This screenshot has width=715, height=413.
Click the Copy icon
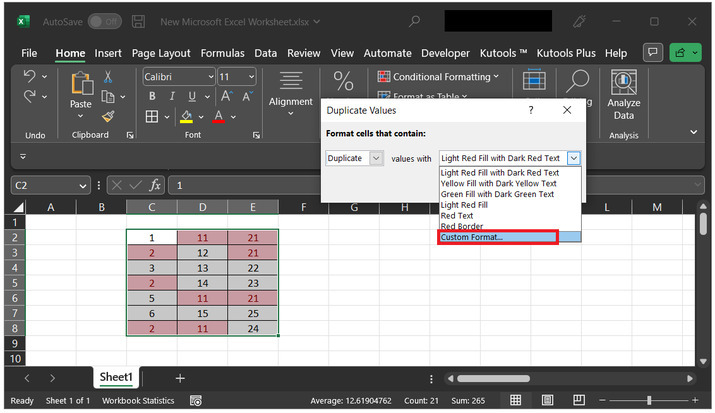pyautogui.click(x=108, y=97)
